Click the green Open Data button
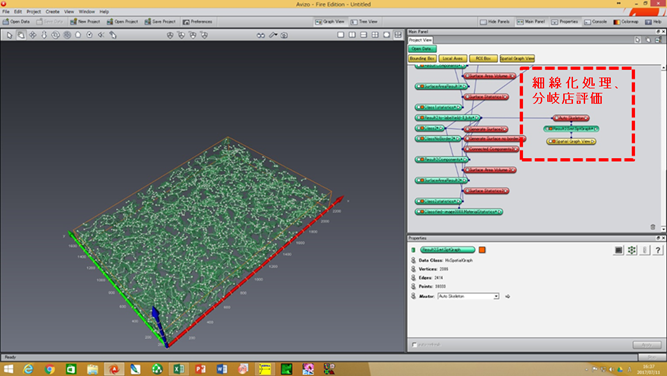Screen dimensions: 667x376 pyautogui.click(x=422, y=49)
